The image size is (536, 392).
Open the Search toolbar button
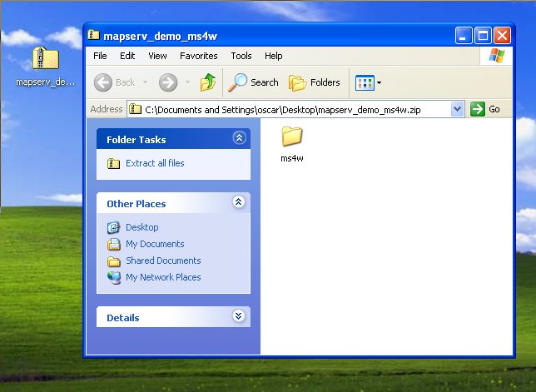click(255, 82)
